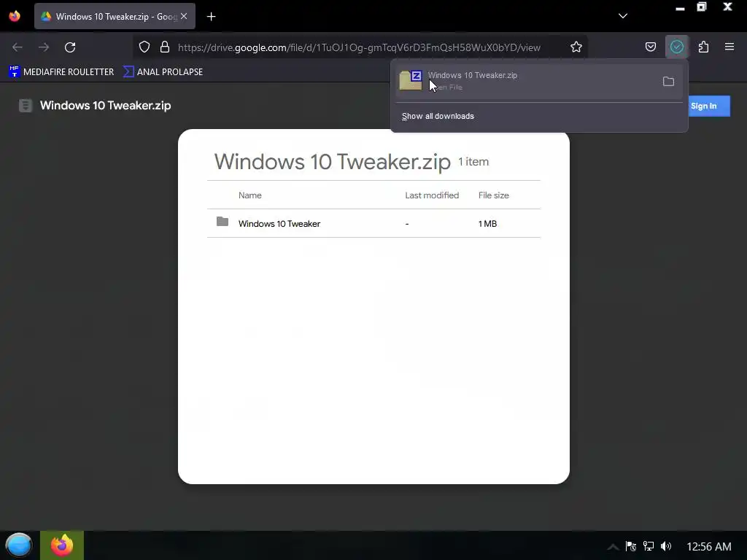The image size is (747, 560).
Task: Click the 1 MB file size cell
Action: click(487, 224)
